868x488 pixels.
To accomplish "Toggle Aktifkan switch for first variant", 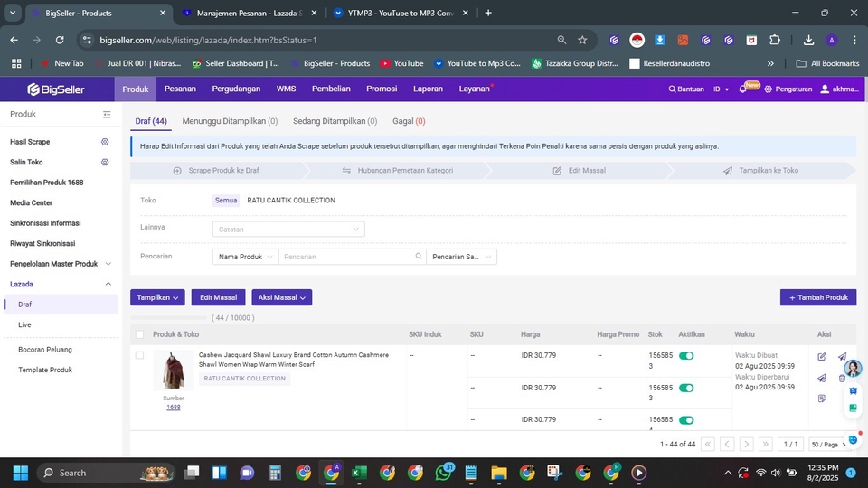I will click(x=686, y=356).
